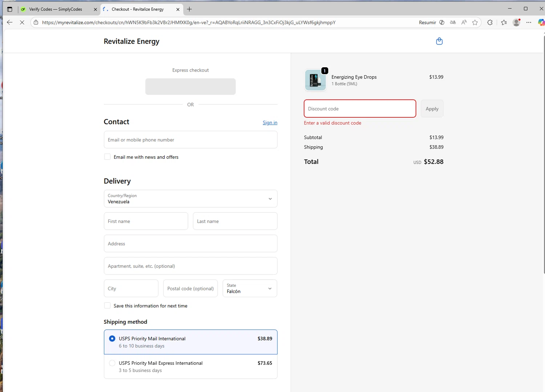Click Resumir summarize button
This screenshot has width=545, height=392.
pyautogui.click(x=431, y=22)
